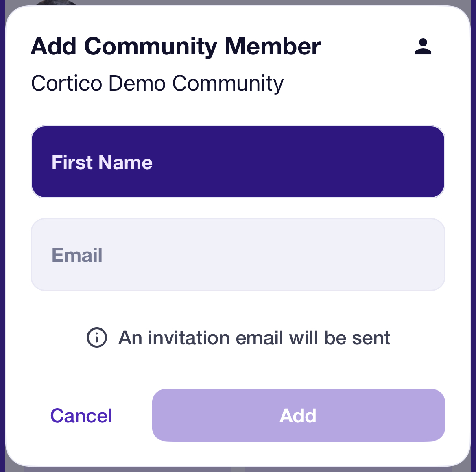The width and height of the screenshot is (476, 472).
Task: Click the First Name placeholder label
Action: click(102, 162)
